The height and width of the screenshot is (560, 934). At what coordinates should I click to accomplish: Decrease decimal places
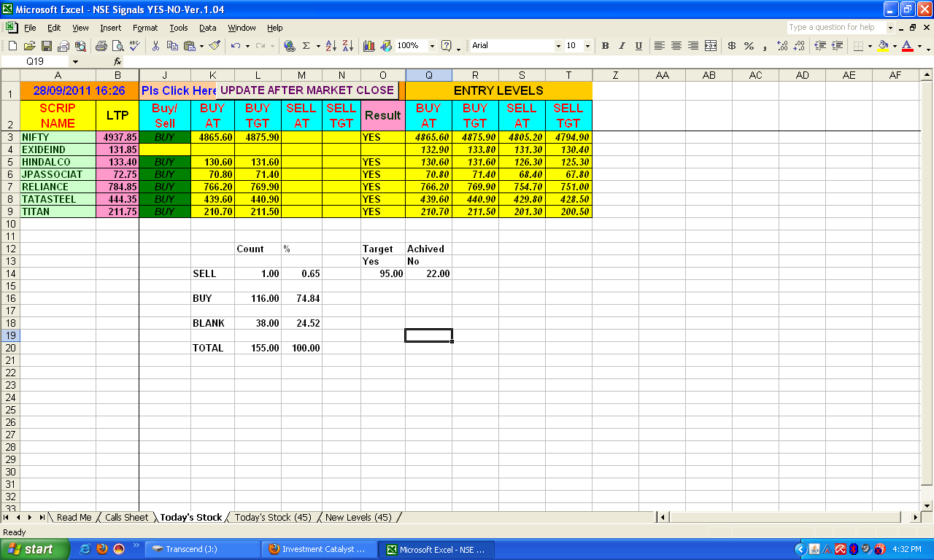tap(799, 46)
